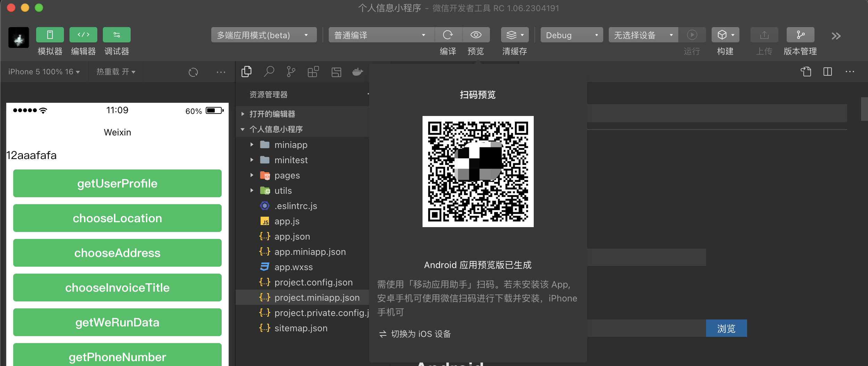
Task: Tap the getUserProfile button in simulator
Action: (117, 183)
